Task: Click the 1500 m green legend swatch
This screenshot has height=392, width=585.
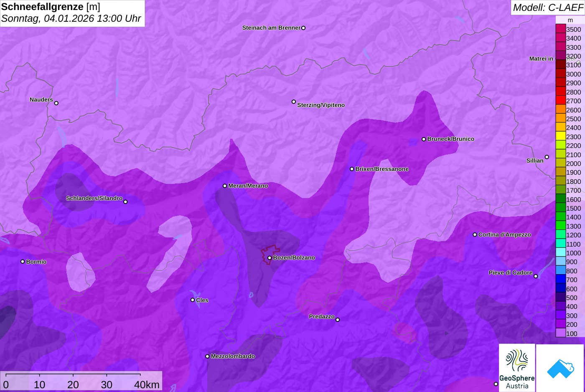Action: pyautogui.click(x=560, y=208)
